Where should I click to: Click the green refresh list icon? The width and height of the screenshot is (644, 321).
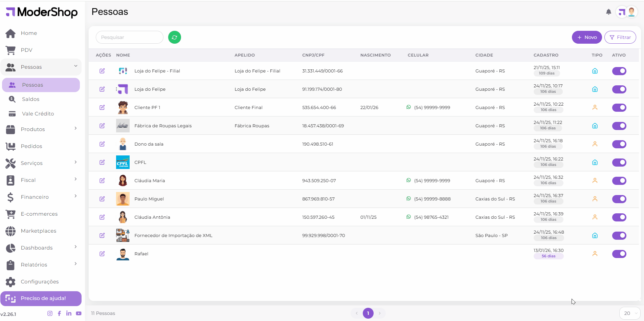(175, 37)
